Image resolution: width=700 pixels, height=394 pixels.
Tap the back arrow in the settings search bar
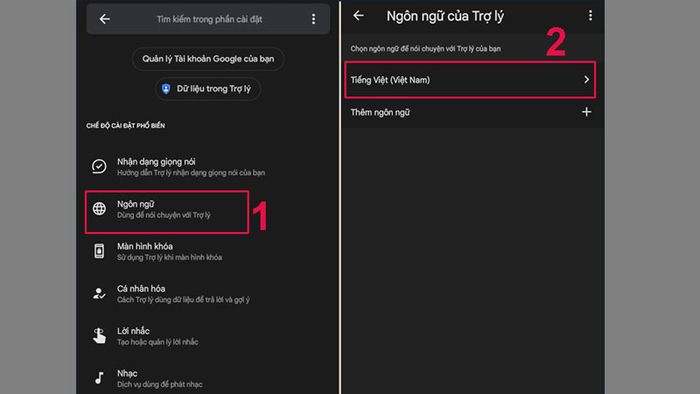(104, 19)
